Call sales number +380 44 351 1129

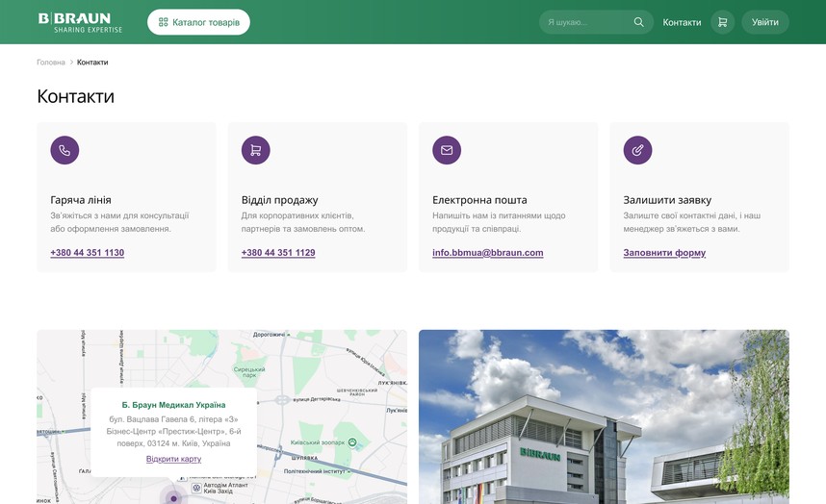click(278, 253)
